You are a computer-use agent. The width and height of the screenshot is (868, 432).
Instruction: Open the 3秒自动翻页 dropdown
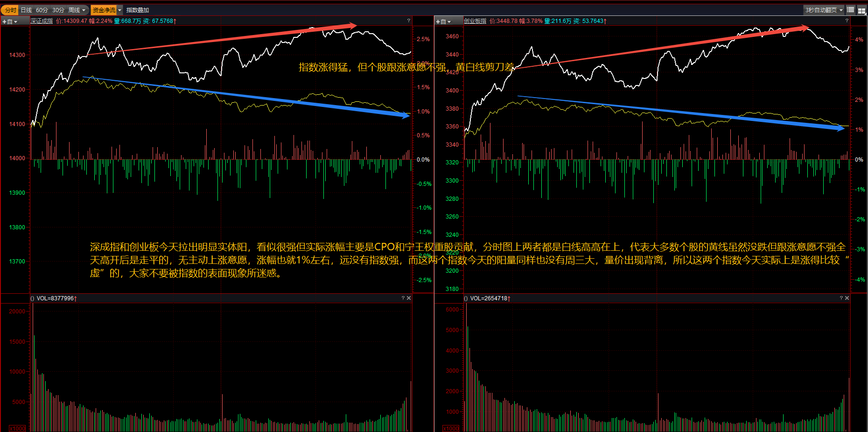click(x=824, y=10)
